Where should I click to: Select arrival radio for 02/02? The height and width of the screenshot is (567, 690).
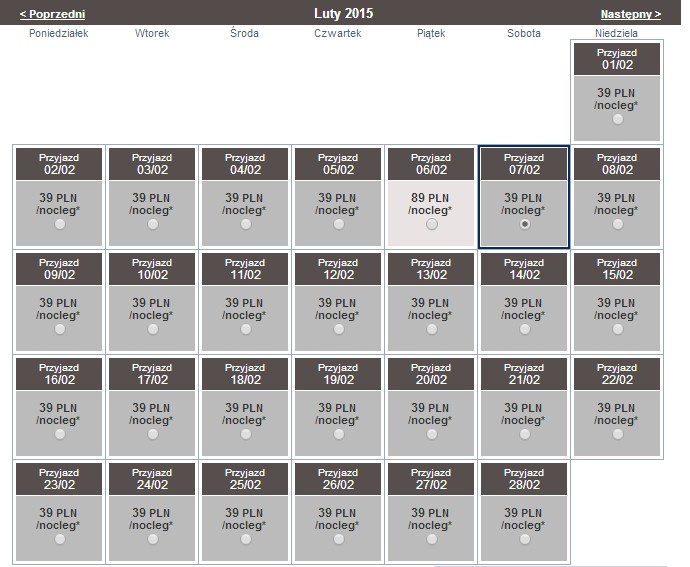[60, 224]
